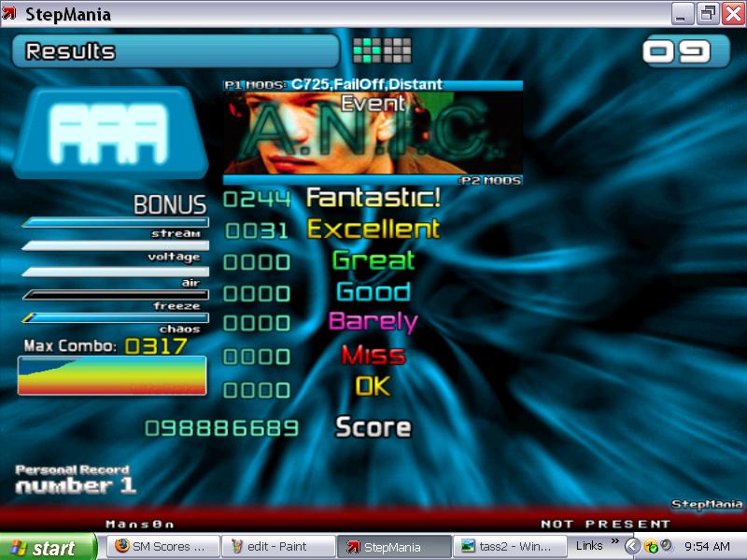Click the chaos bonus bar
747x560 pixels.
[115, 317]
